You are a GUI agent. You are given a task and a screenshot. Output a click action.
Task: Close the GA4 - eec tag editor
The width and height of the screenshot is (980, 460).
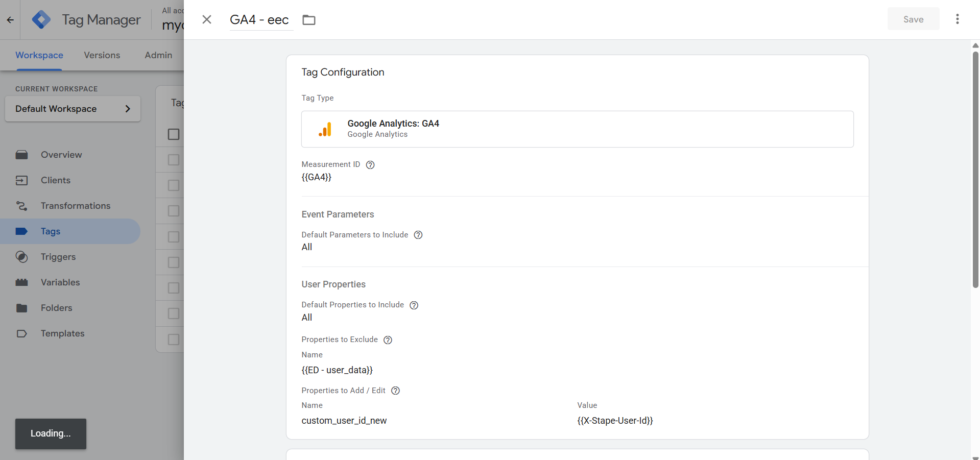click(207, 19)
